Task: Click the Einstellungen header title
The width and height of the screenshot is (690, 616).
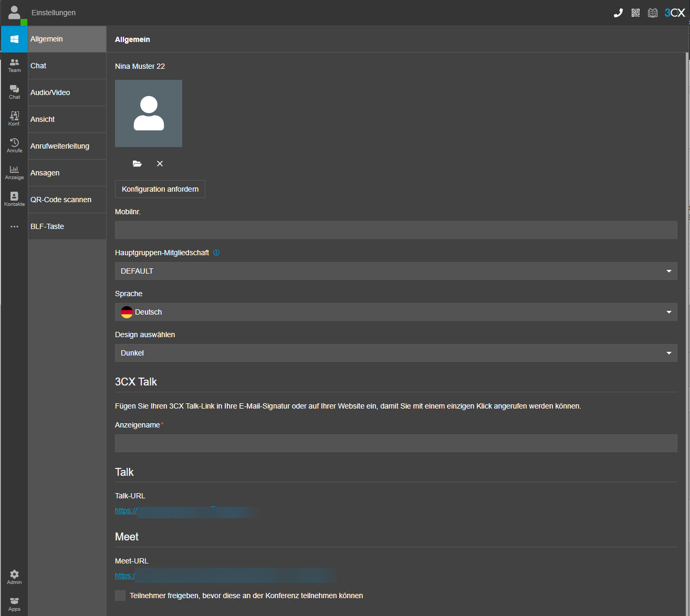Action: click(x=54, y=13)
